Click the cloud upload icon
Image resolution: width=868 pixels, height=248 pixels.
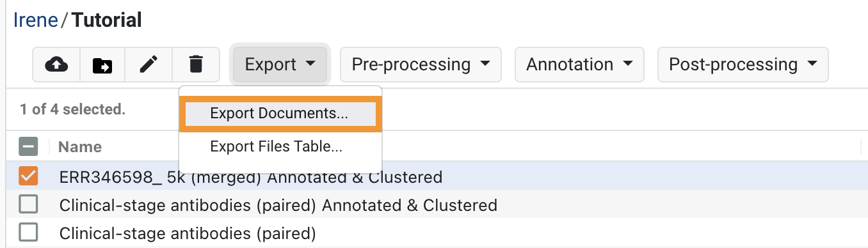(x=56, y=65)
